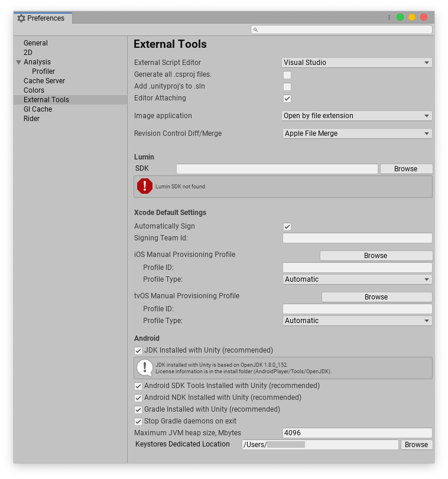Click the search magnifier icon

point(255,30)
